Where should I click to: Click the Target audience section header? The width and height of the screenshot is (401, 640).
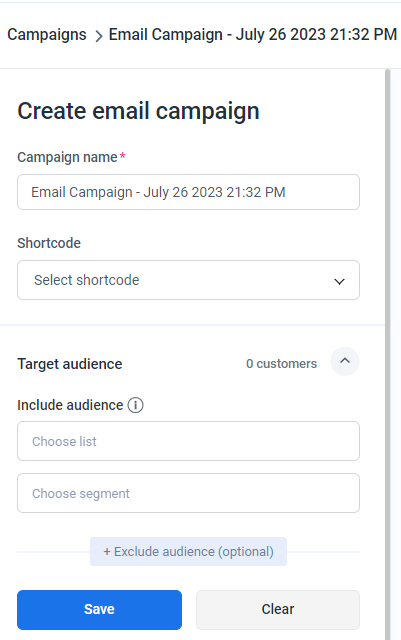70,364
